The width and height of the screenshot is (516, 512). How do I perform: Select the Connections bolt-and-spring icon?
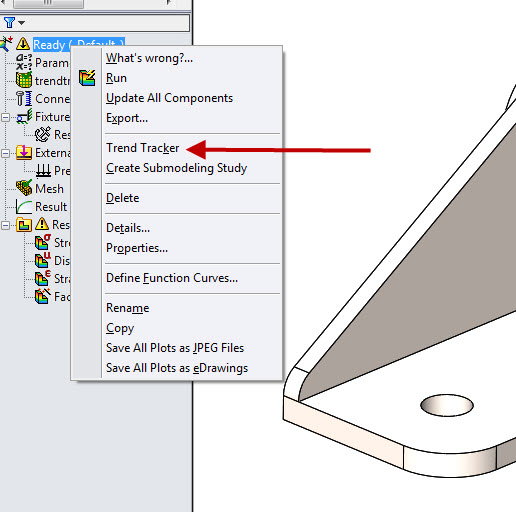point(24,99)
